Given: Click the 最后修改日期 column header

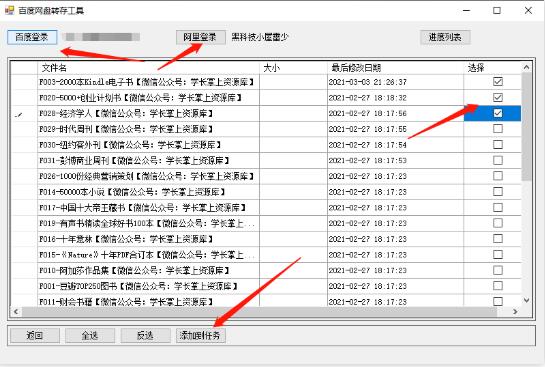Looking at the screenshot, I should coord(395,67).
